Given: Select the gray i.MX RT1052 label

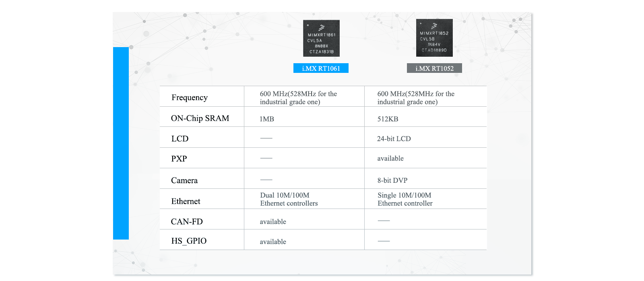Looking at the screenshot, I should [434, 68].
